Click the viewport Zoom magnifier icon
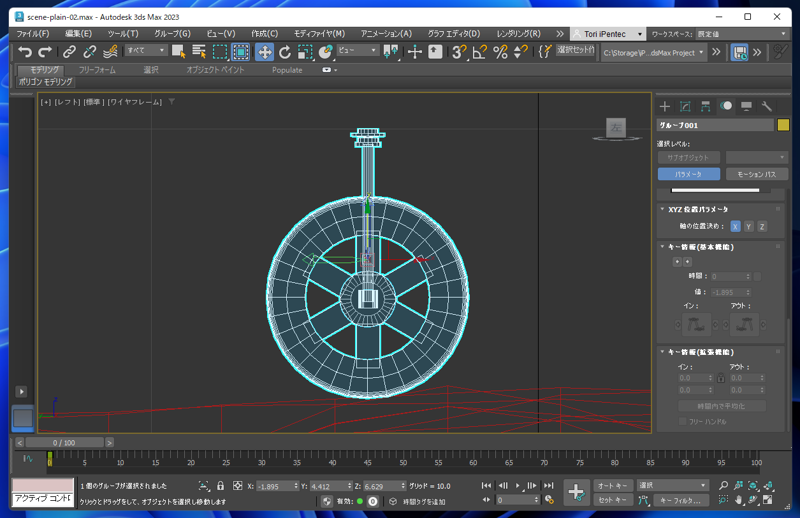Viewport: 800px width, 518px height. coord(723,485)
